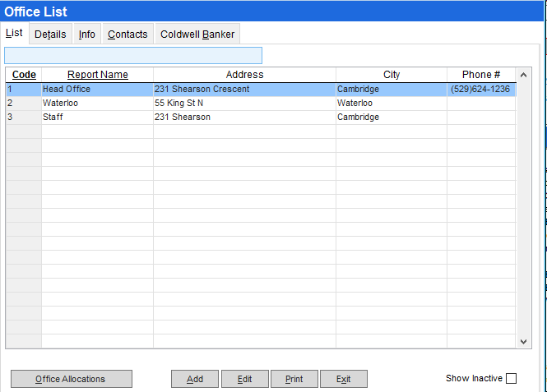The image size is (547, 392).
Task: Click the Edit button
Action: [244, 379]
